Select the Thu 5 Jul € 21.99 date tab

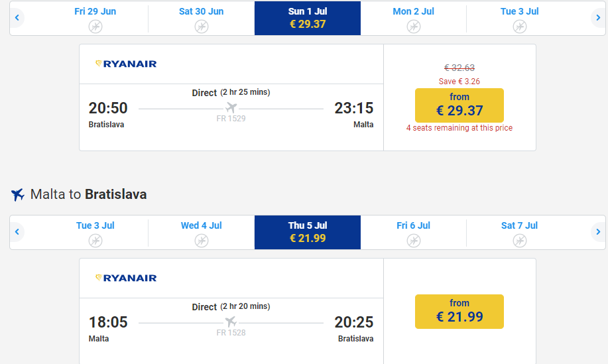[x=308, y=232]
